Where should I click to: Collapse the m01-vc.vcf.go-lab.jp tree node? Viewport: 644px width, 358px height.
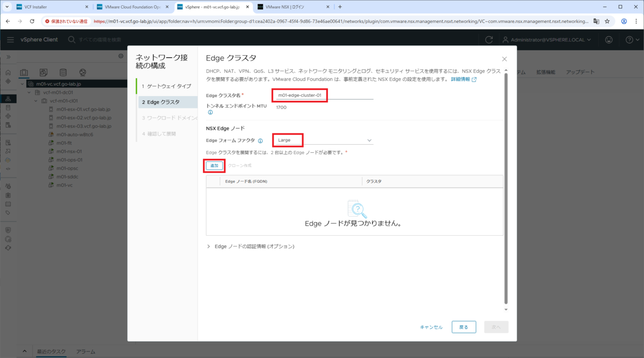point(23,84)
